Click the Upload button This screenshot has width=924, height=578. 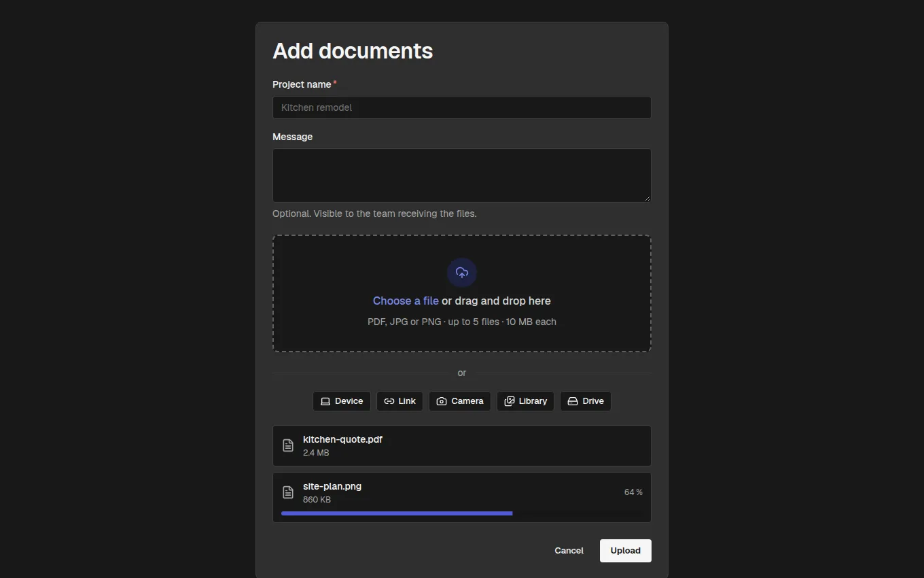(x=626, y=551)
